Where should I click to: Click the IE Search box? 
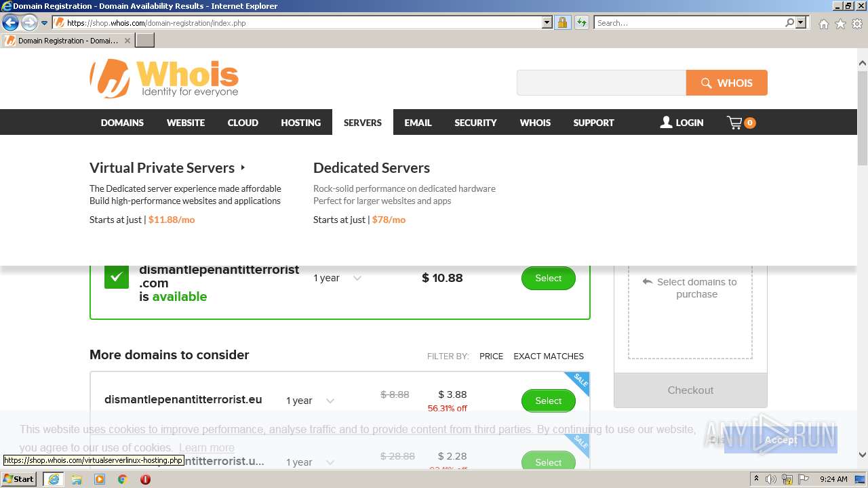(x=689, y=22)
